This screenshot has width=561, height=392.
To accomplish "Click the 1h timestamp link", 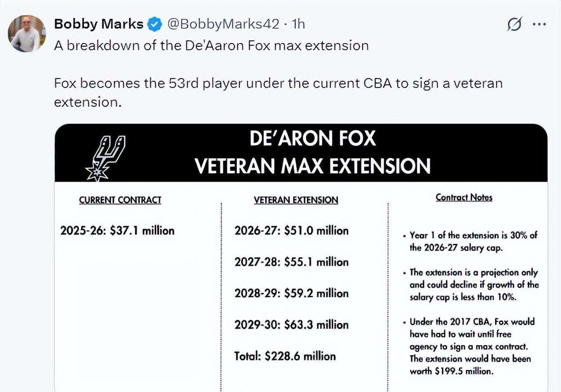I will [x=298, y=24].
